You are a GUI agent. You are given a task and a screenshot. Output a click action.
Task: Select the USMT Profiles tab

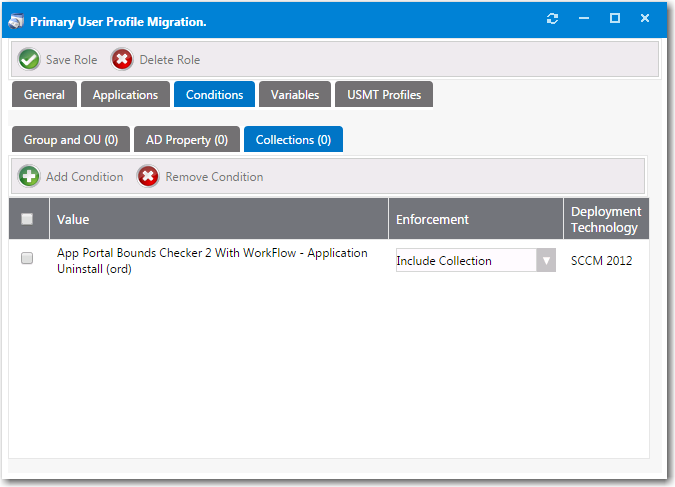(384, 95)
